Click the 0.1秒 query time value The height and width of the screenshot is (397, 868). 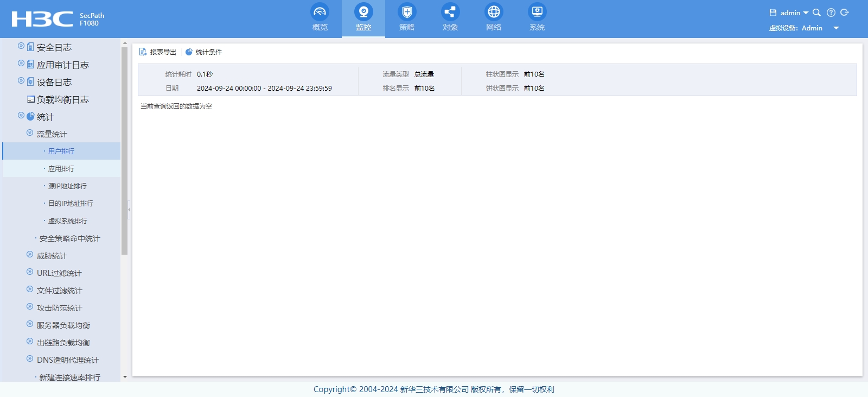coord(205,74)
